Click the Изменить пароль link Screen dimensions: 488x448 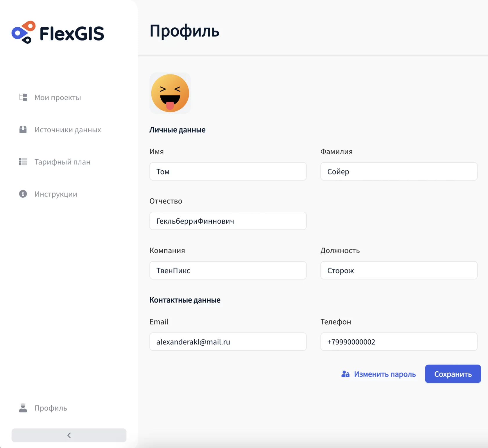tap(385, 374)
